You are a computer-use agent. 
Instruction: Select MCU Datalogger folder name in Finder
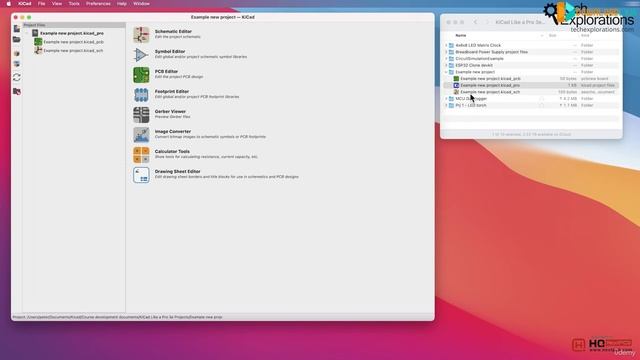coord(471,99)
